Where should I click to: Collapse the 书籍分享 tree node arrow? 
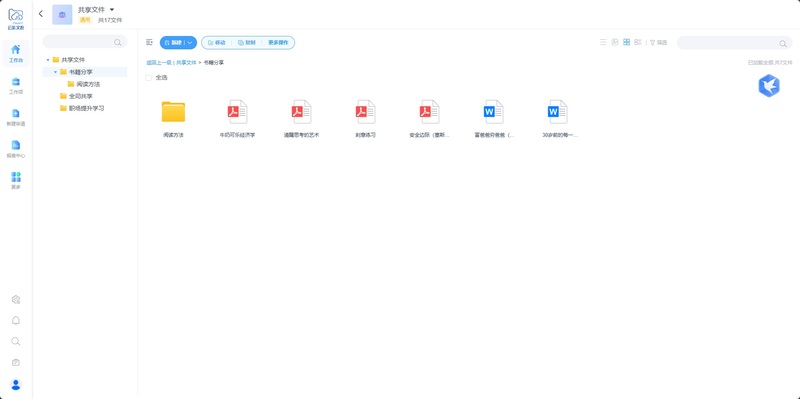coord(56,72)
